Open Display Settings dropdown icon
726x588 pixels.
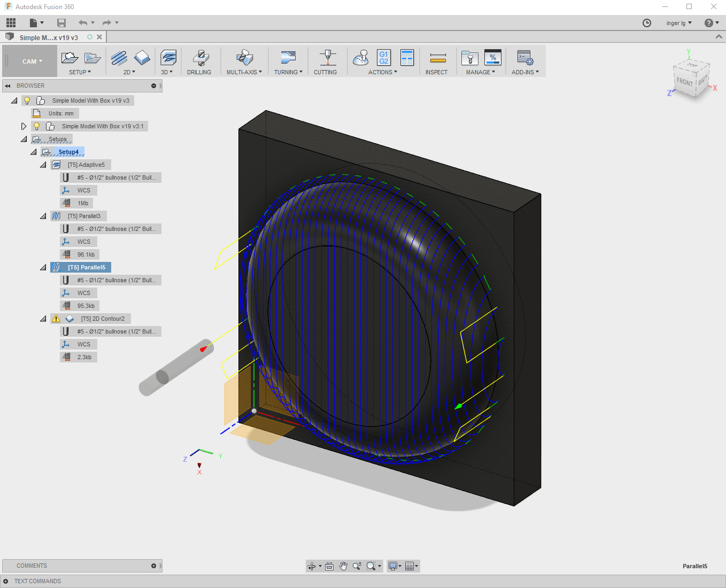coord(395,566)
